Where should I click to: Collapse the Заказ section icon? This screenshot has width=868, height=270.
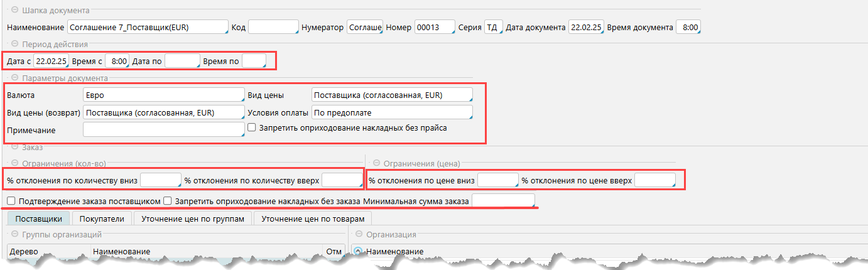coord(14,147)
